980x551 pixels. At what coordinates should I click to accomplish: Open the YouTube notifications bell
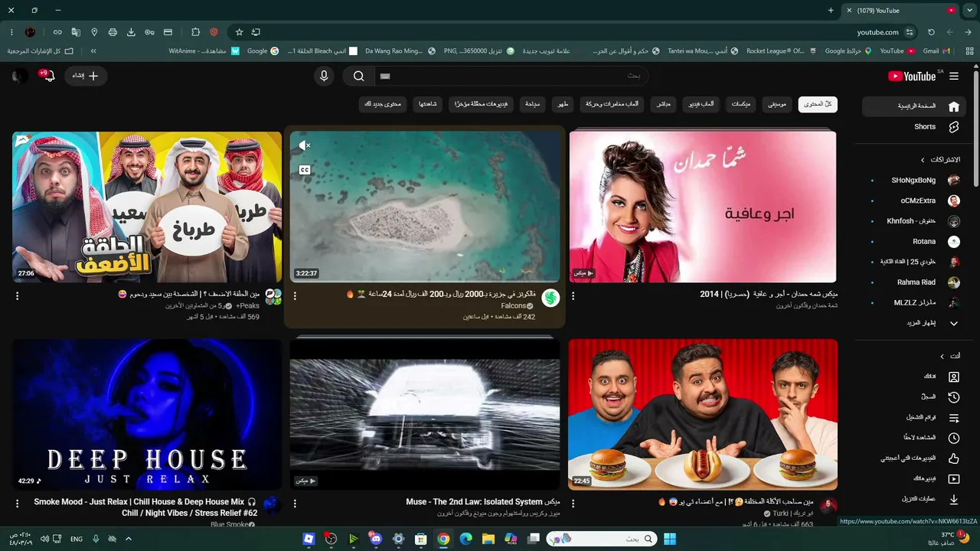coord(49,76)
